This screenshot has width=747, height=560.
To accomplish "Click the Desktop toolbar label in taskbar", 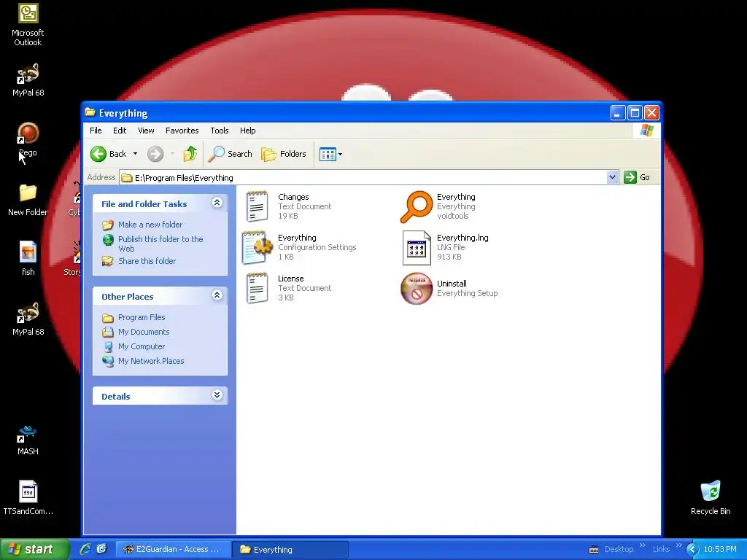I will (619, 549).
